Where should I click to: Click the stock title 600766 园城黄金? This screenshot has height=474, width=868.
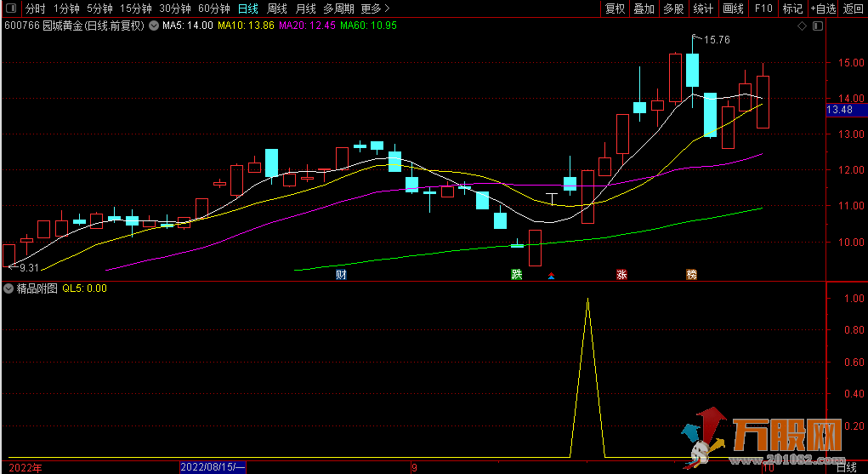[x=74, y=26]
